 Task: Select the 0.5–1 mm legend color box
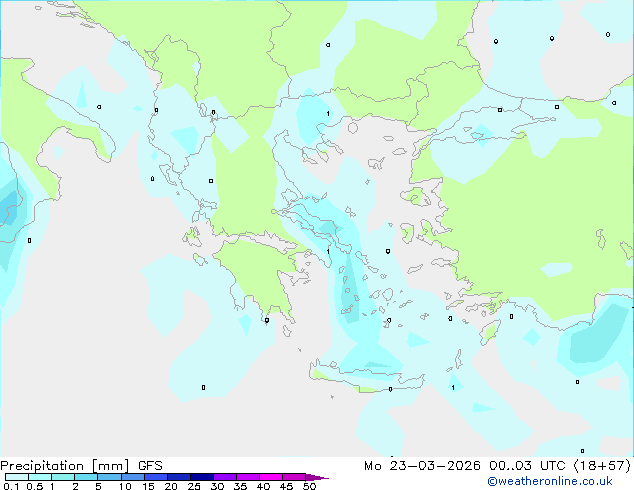(40, 477)
